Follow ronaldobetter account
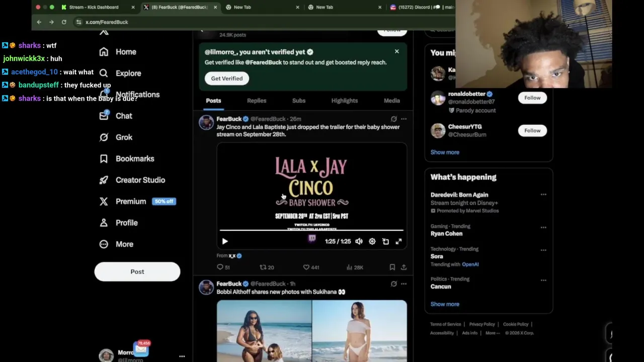The image size is (644, 362). 532,98
